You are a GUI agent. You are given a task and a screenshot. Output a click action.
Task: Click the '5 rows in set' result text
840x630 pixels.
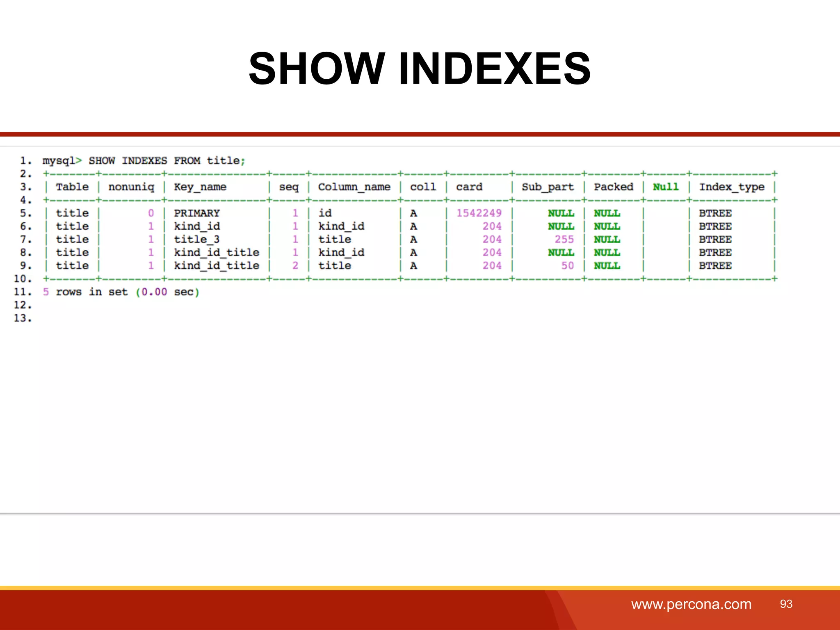pyautogui.click(x=85, y=292)
